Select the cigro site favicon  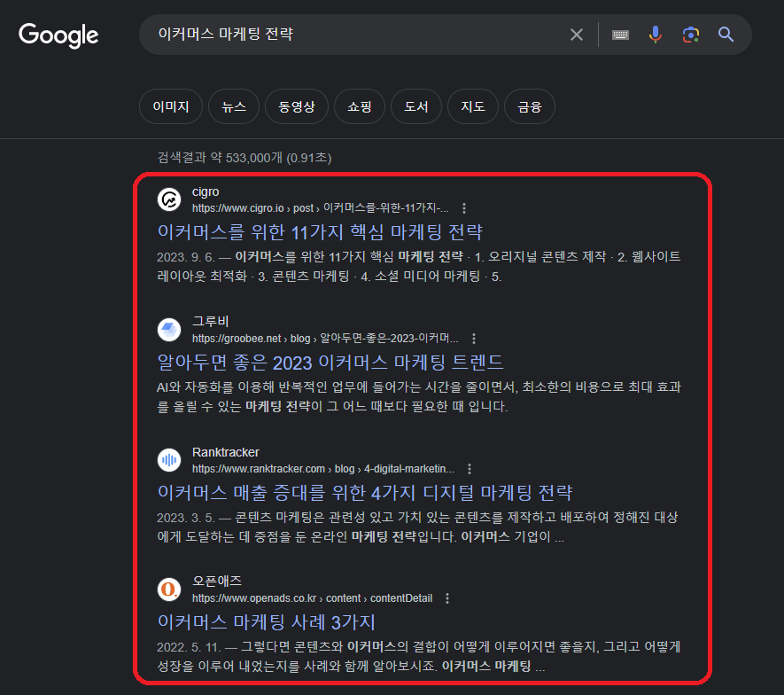click(169, 199)
